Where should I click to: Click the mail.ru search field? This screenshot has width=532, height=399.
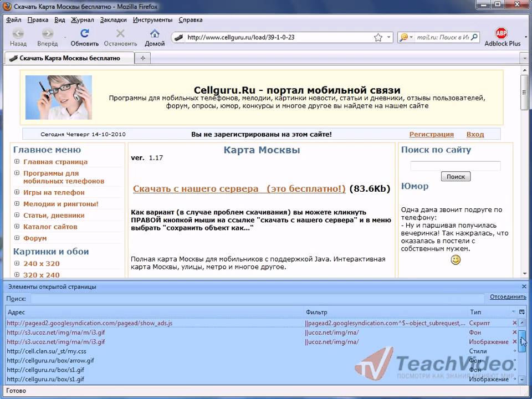pos(442,37)
